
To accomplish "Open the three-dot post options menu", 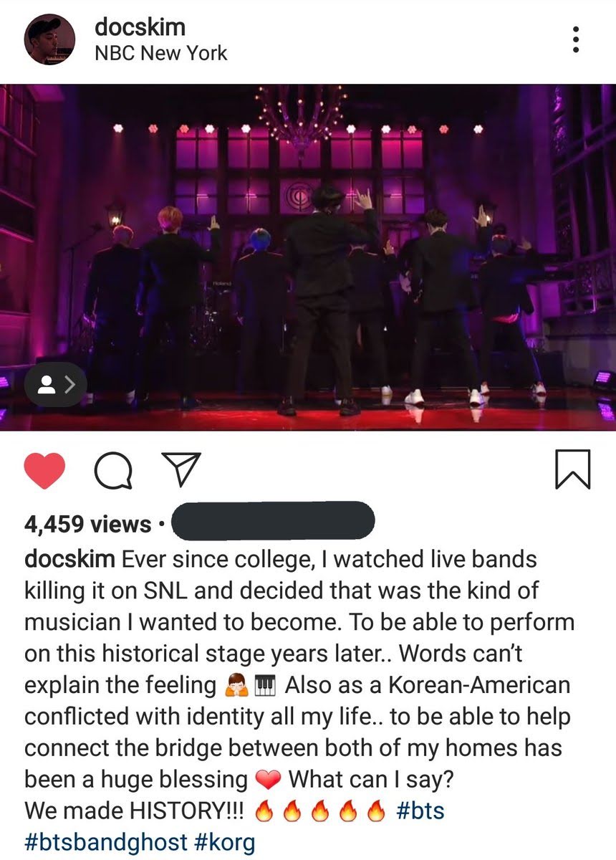I will 574,39.
